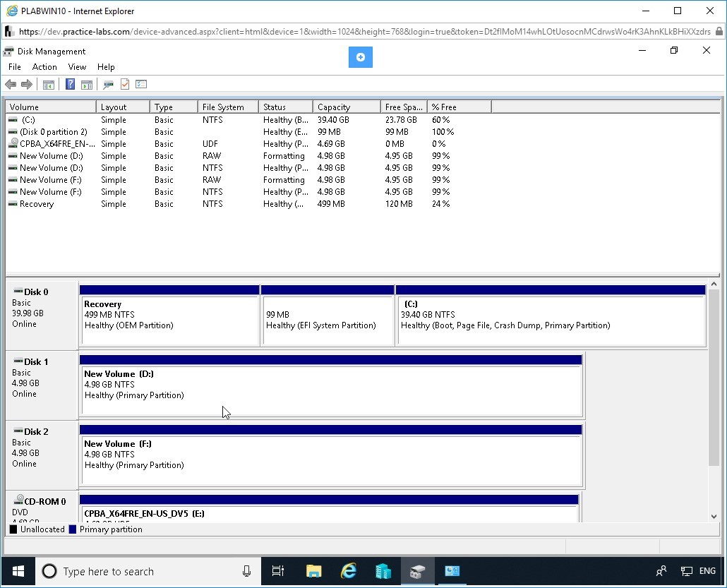Click the Disk Management taskbar icon
Screen dimensions: 727x588
417,571
